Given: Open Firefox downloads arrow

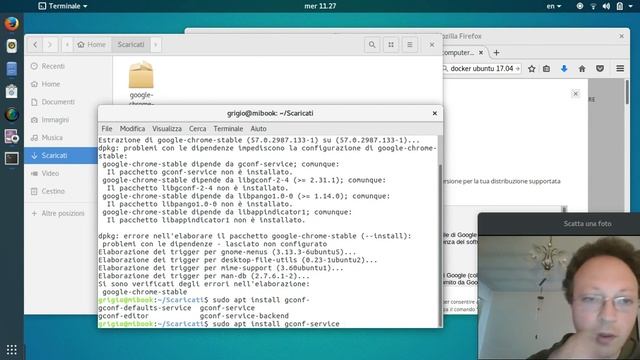Looking at the screenshot, I should (564, 69).
